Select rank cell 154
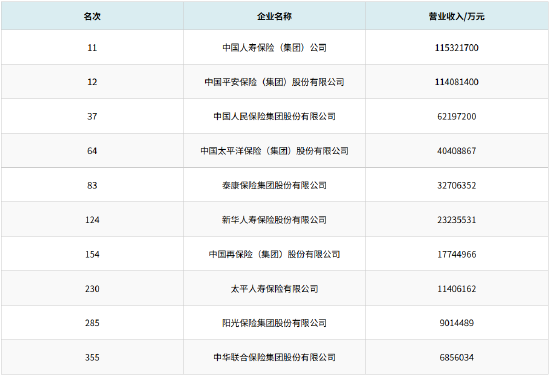 [92, 254]
